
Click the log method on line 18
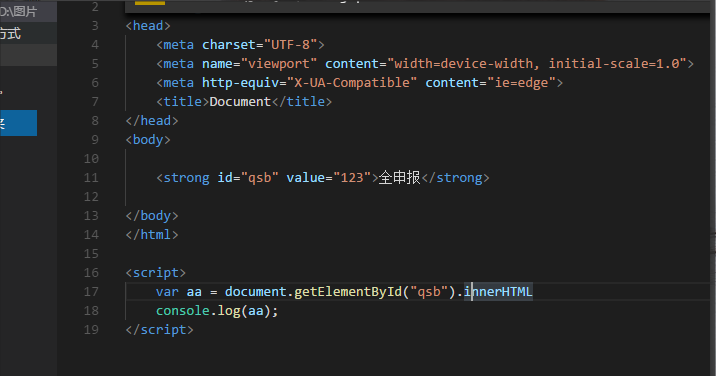pyautogui.click(x=229, y=311)
